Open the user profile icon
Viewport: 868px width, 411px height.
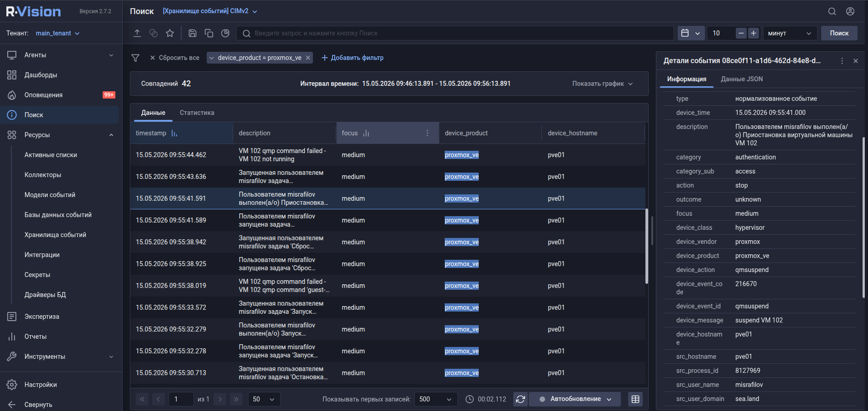pyautogui.click(x=850, y=11)
